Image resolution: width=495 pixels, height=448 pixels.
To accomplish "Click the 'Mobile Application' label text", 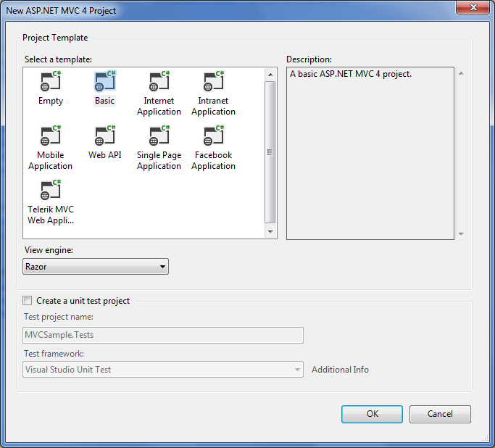I will [51, 160].
